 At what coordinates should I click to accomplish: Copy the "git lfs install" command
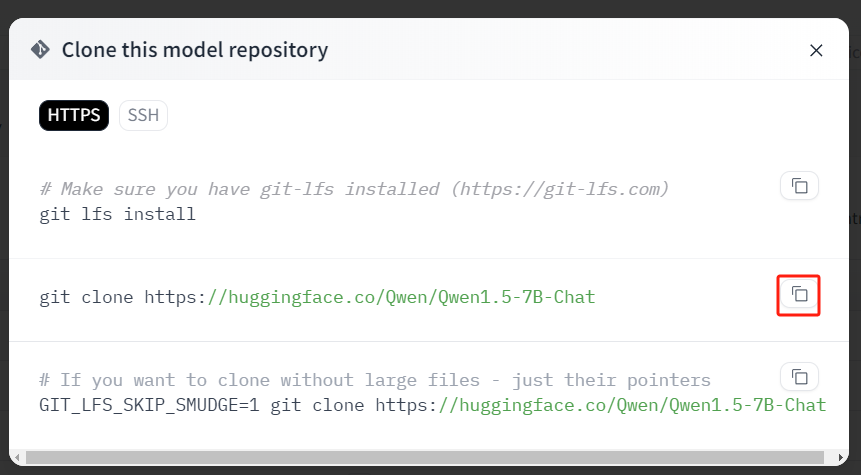click(x=799, y=186)
